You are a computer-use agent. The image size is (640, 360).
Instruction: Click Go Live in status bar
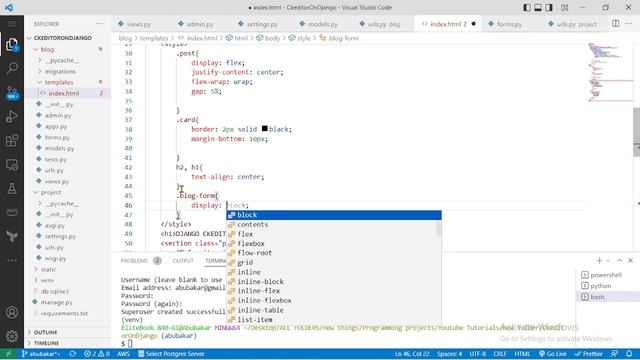553,354
